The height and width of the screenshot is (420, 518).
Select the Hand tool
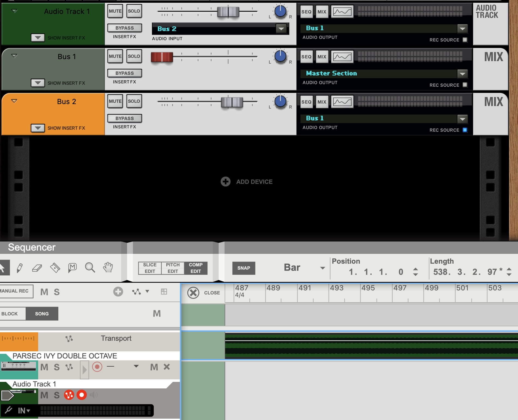[x=108, y=267]
